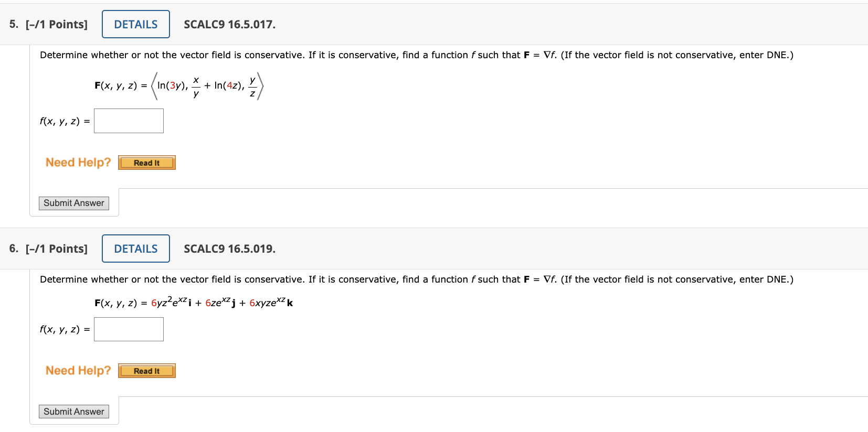The image size is (868, 432).
Task: Click the question number 6 heading
Action: [14, 249]
